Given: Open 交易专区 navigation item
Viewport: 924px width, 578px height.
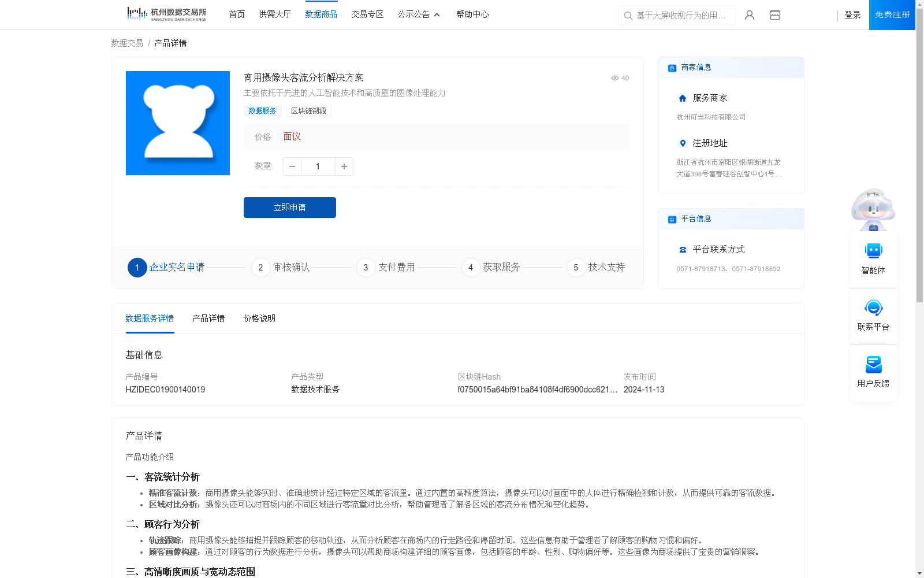Looking at the screenshot, I should (367, 14).
